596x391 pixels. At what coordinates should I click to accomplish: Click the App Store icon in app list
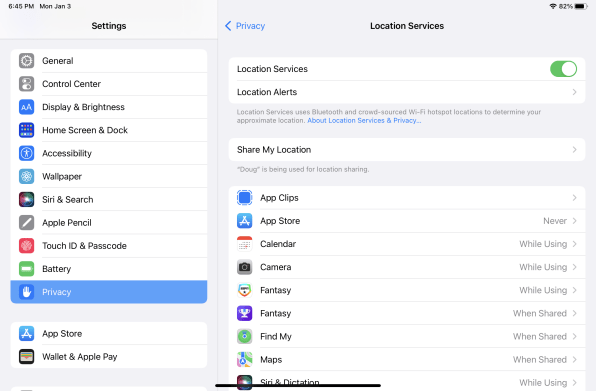click(244, 221)
